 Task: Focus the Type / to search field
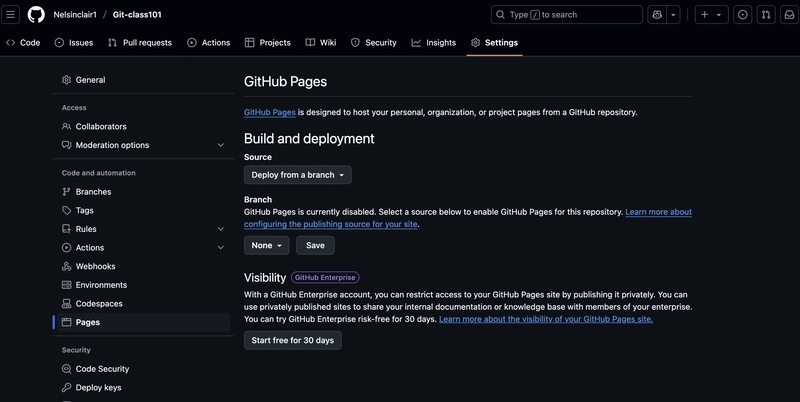566,15
